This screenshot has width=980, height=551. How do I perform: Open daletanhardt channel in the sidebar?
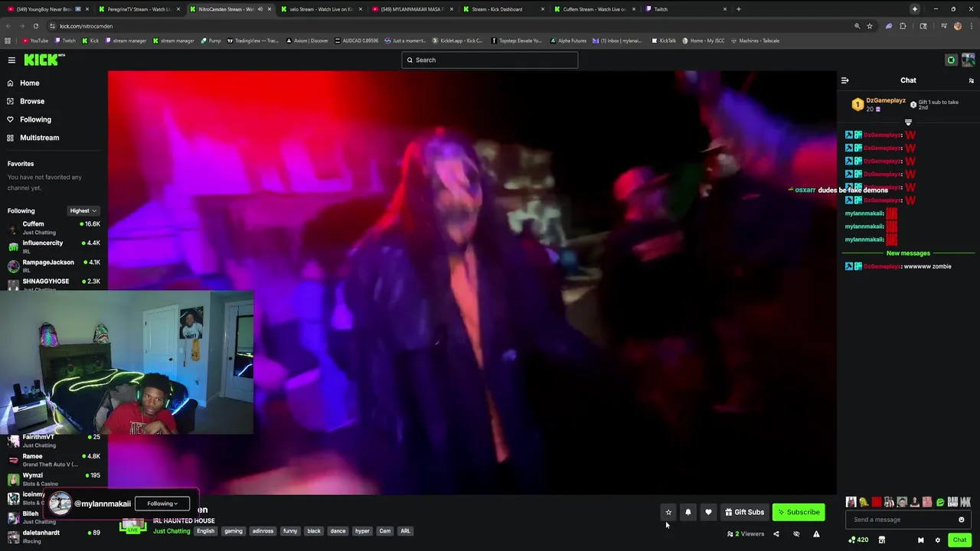tap(54, 536)
